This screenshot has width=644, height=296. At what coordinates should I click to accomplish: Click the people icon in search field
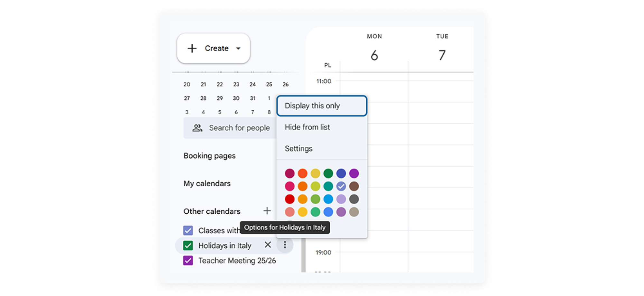click(x=197, y=128)
